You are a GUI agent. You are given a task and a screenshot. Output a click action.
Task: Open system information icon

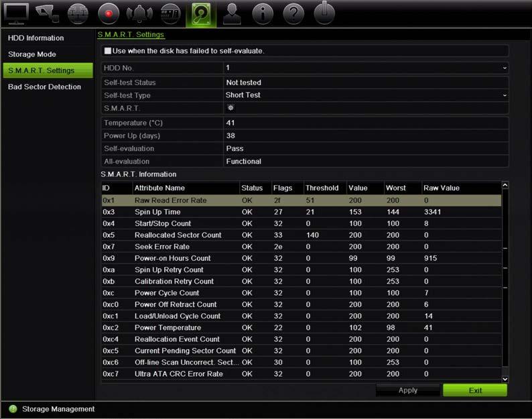pyautogui.click(x=263, y=14)
